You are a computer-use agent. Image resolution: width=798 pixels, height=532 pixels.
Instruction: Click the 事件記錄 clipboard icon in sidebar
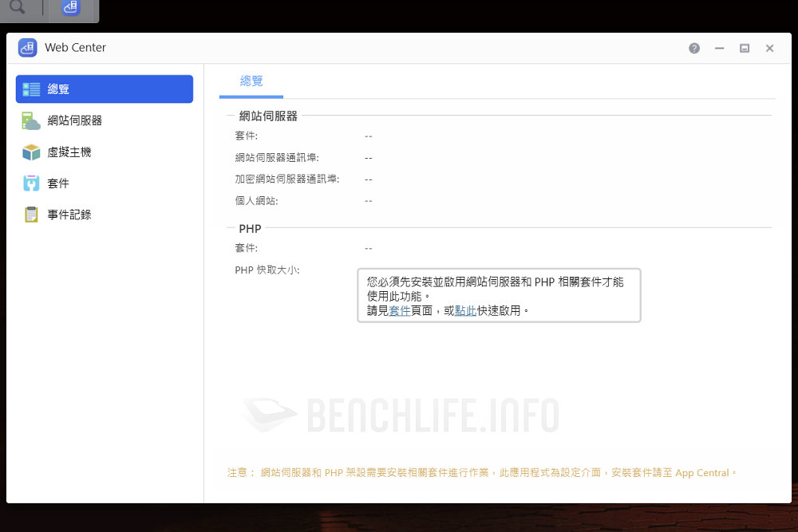(x=32, y=215)
